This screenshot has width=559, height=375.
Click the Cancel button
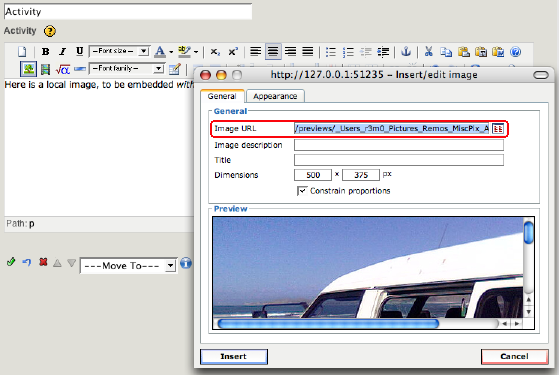point(514,356)
